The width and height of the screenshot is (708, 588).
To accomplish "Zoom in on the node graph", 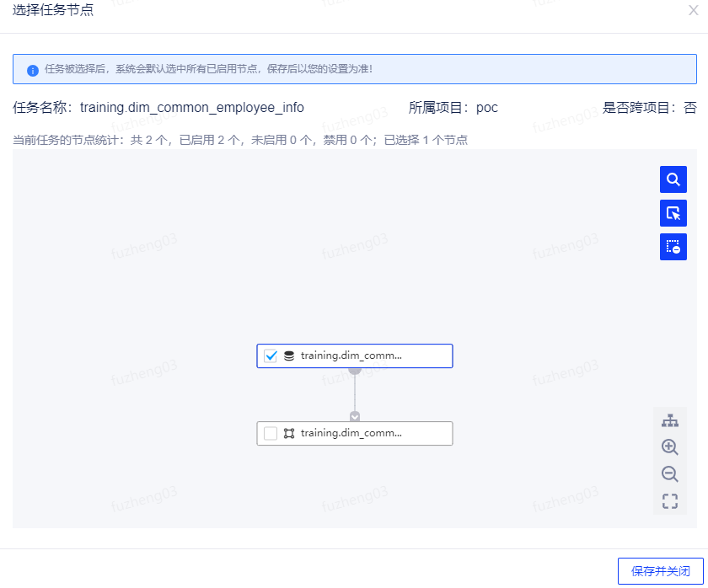I will (x=669, y=447).
